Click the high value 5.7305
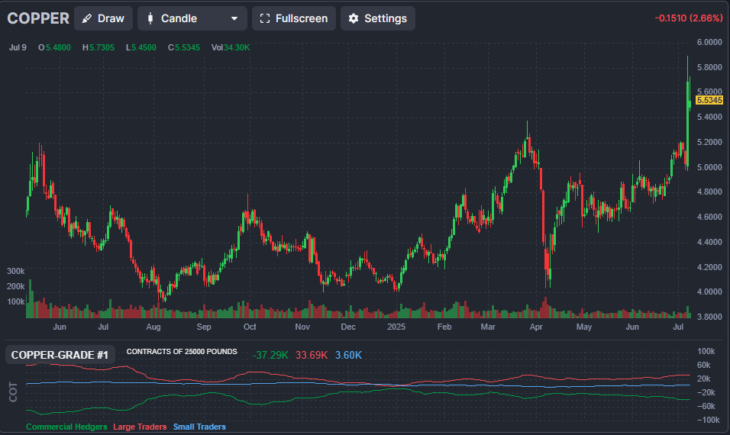 click(x=101, y=48)
